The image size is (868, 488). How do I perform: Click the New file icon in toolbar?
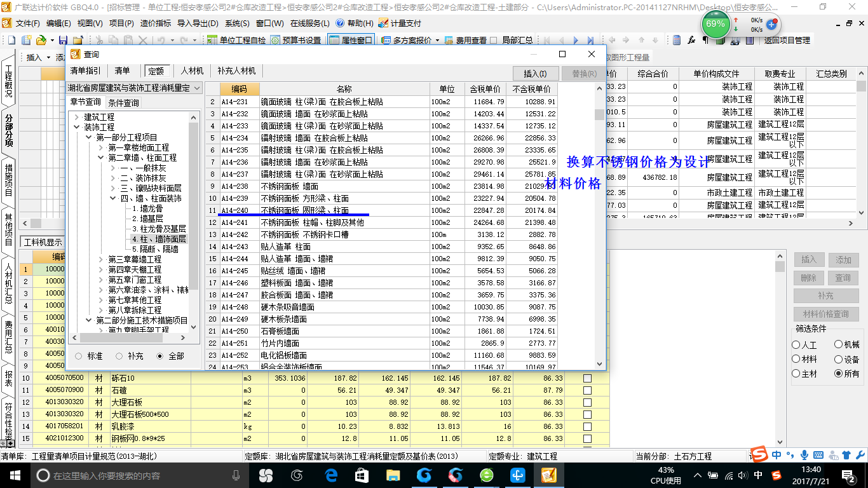click(x=11, y=40)
